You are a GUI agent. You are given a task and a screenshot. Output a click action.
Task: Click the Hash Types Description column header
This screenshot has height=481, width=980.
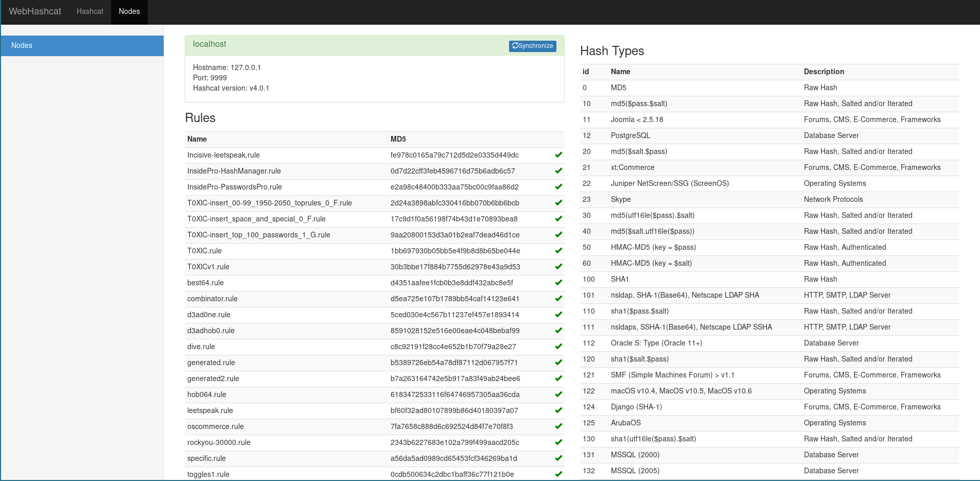tap(824, 72)
